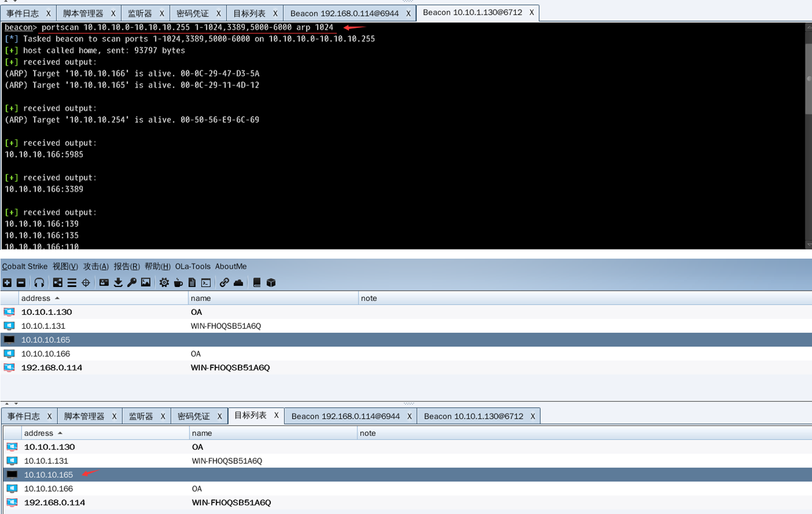Open Java applet attack coffee cup icon
This screenshot has width=812, height=514.
[x=178, y=283]
